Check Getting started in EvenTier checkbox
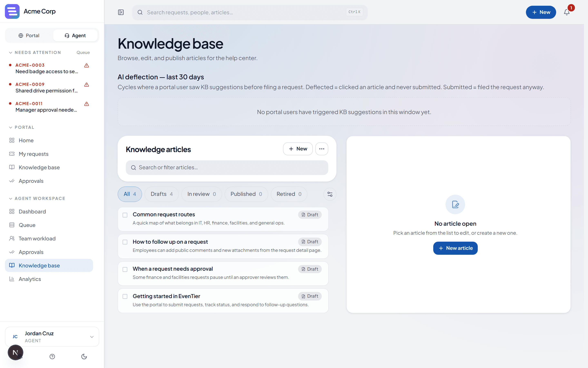588x368 pixels. click(x=125, y=296)
